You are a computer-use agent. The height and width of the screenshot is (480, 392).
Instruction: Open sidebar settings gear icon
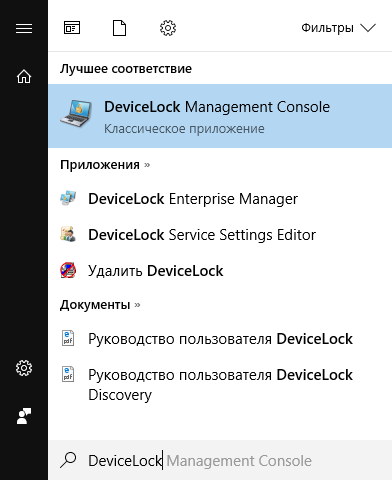[x=24, y=368]
